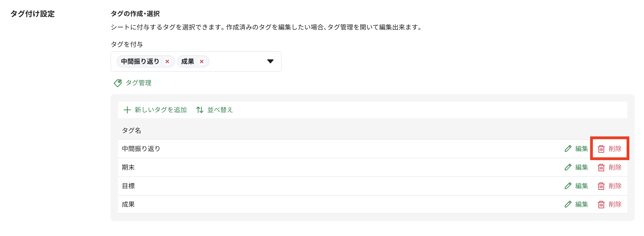This screenshot has width=644, height=236.
Task: Open the タグ管理 link
Action: (x=138, y=83)
